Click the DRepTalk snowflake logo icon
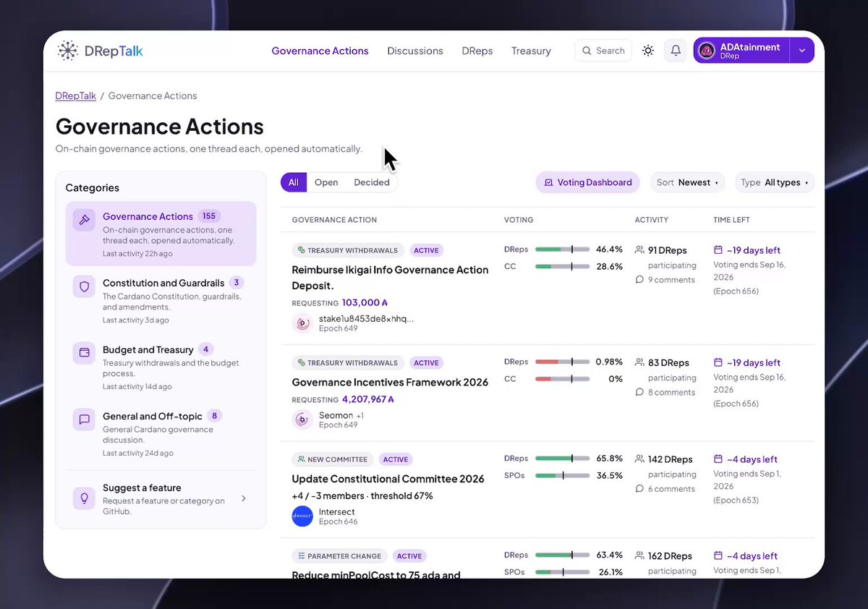The width and height of the screenshot is (868, 609). click(x=67, y=51)
